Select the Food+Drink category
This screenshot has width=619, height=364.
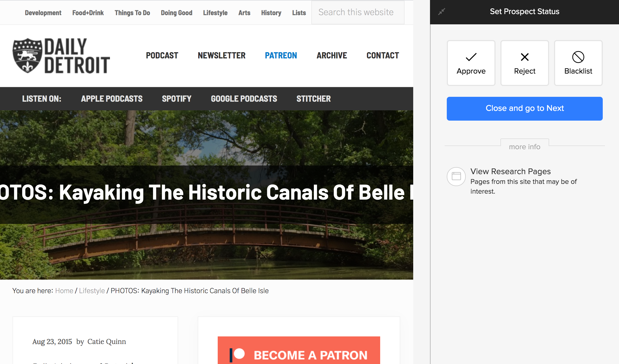88,13
